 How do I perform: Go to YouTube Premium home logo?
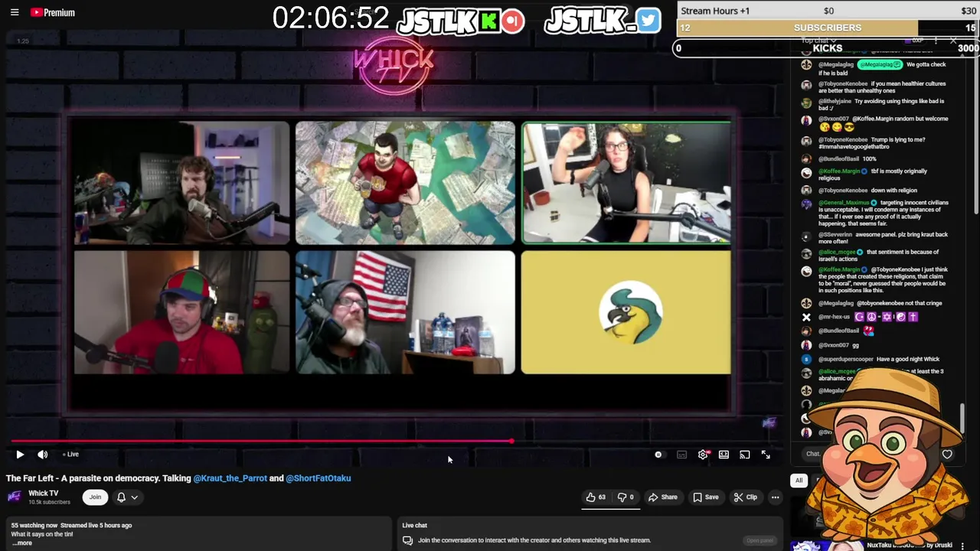tap(52, 12)
